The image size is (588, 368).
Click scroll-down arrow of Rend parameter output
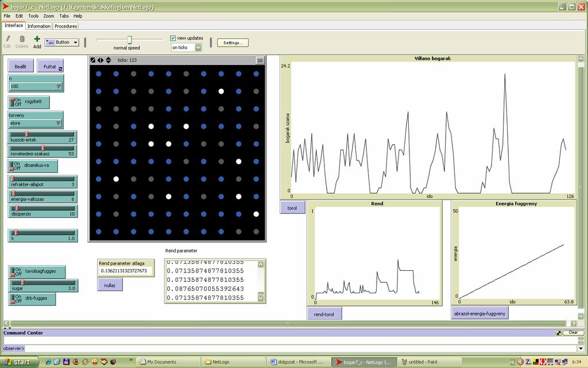coord(261,298)
